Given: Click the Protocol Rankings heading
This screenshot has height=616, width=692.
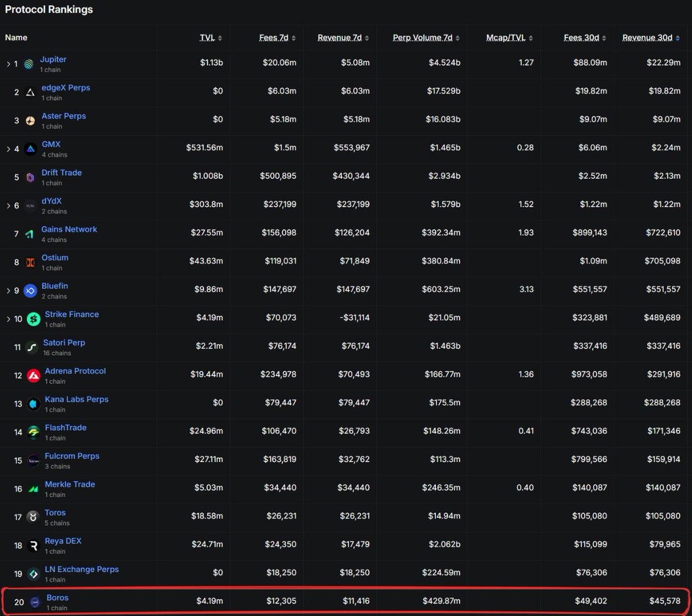Looking at the screenshot, I should tap(49, 9).
